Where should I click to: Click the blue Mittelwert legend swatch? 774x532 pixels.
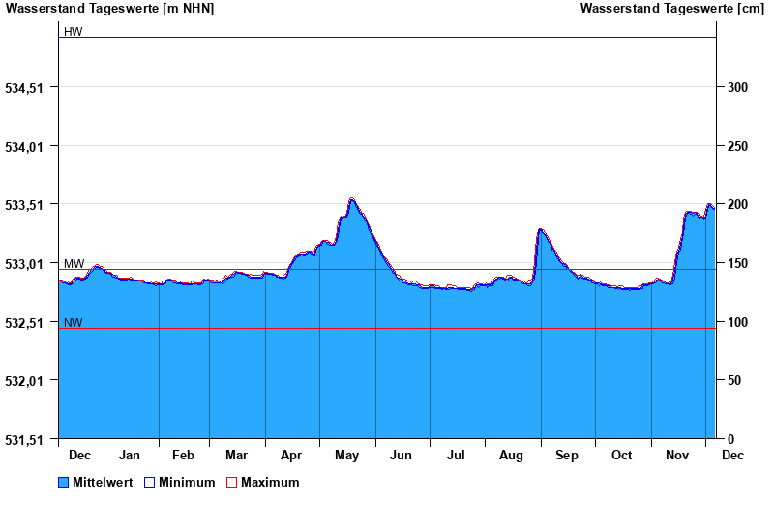[x=64, y=483]
